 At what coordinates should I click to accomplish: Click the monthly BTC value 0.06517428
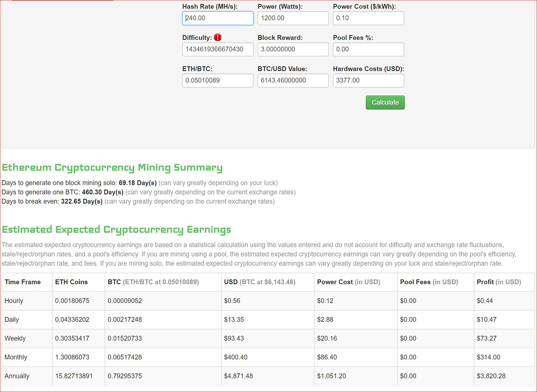click(125, 357)
